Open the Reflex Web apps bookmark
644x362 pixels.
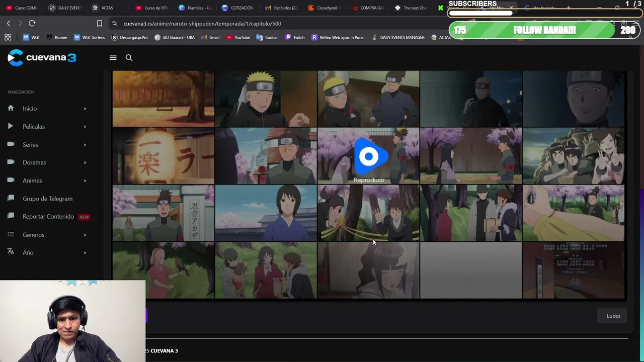(x=338, y=37)
